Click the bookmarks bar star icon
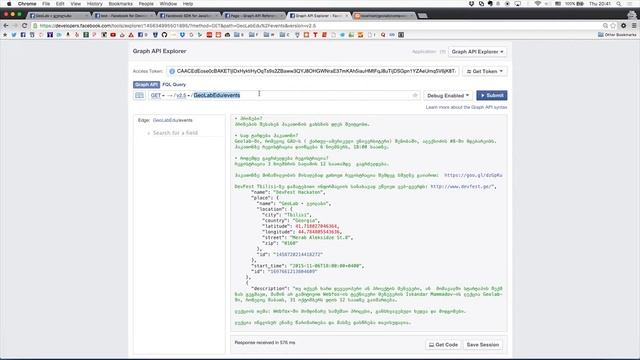 click(x=5, y=35)
